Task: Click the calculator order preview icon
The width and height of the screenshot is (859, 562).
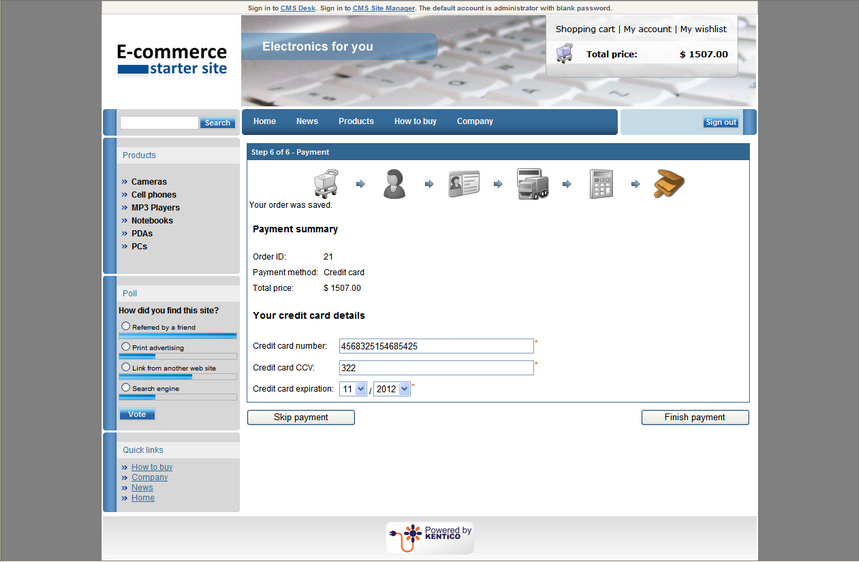Action: pyautogui.click(x=601, y=184)
